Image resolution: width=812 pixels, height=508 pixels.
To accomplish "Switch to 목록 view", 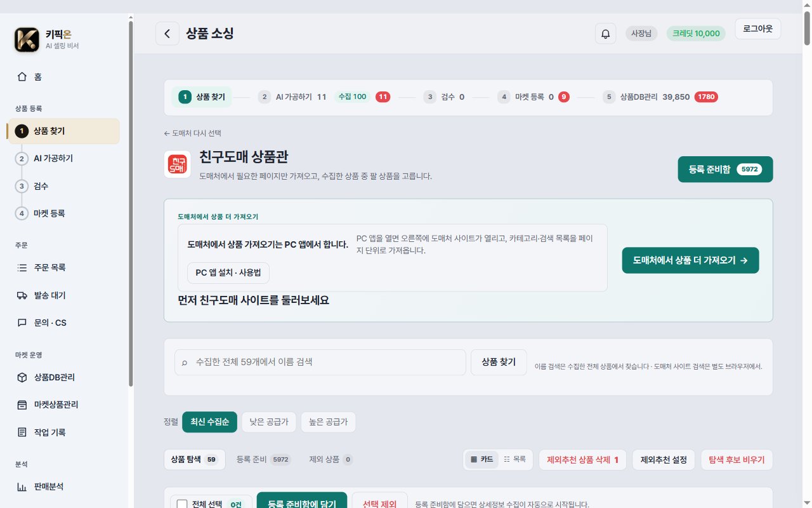I will pyautogui.click(x=515, y=459).
